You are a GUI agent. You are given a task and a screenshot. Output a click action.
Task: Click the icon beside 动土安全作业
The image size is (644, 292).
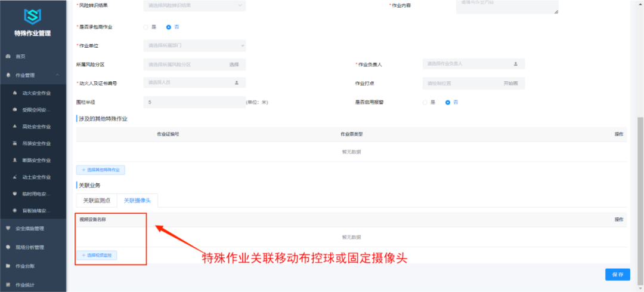pos(15,177)
